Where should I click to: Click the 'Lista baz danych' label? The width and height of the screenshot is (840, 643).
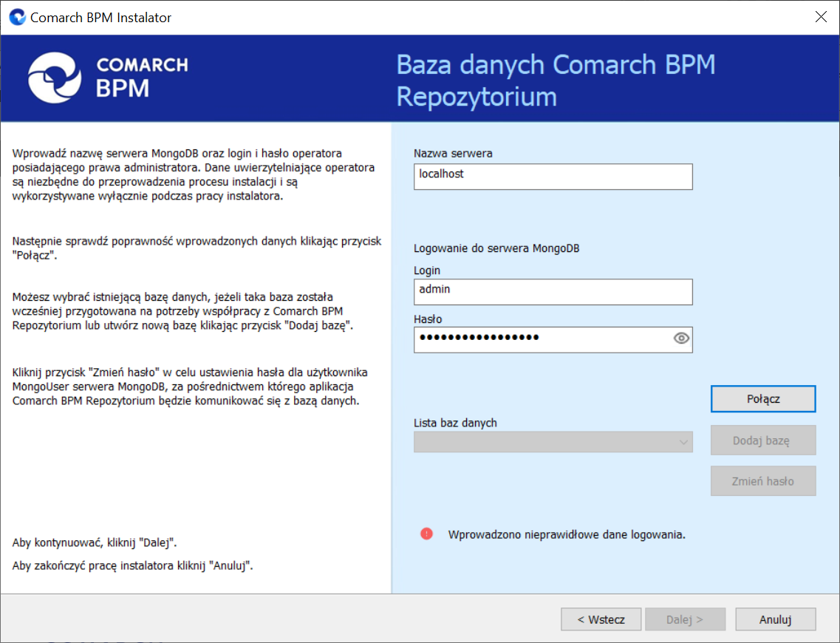455,423
